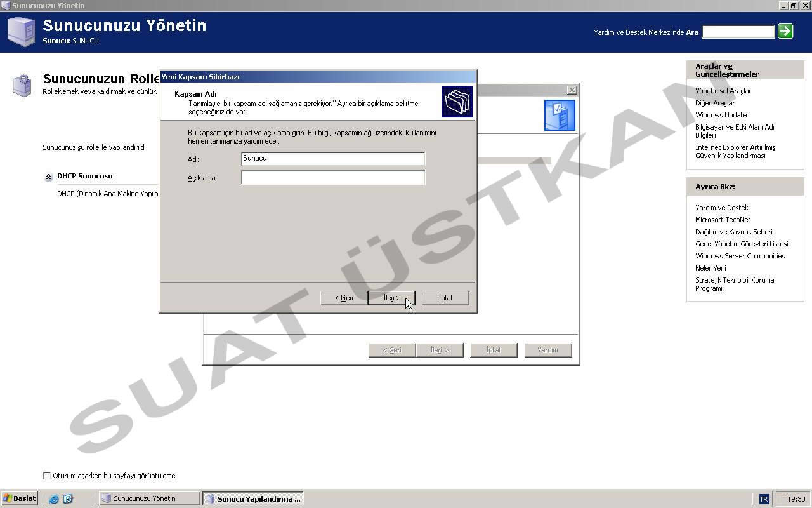Open Genel Yönetim Görevleri Listesi link
The image size is (812, 508).
point(742,244)
